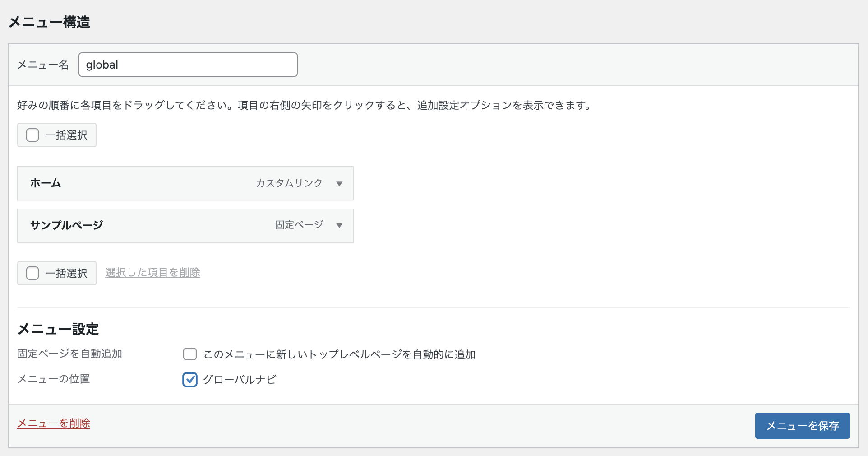Image resolution: width=868 pixels, height=456 pixels.
Task: Save the menu with メニューを保存 button
Action: tap(803, 426)
